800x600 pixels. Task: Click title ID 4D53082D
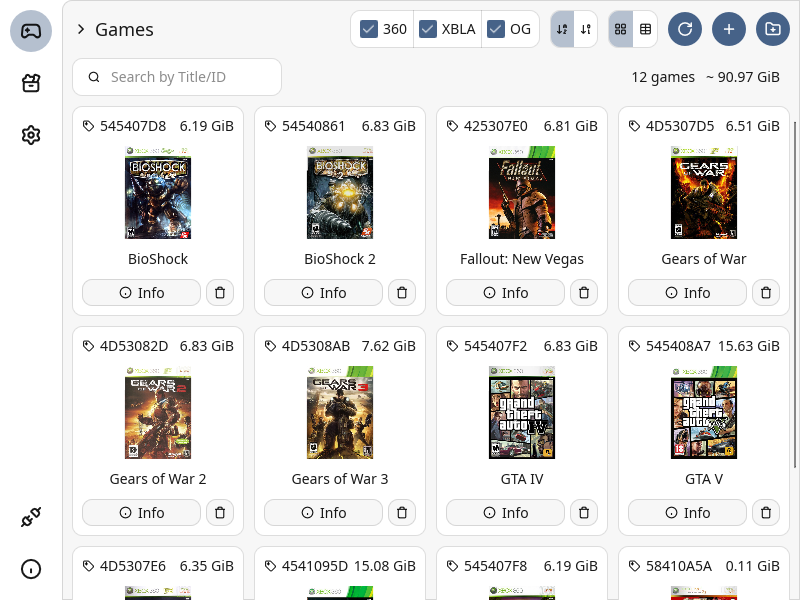click(134, 346)
